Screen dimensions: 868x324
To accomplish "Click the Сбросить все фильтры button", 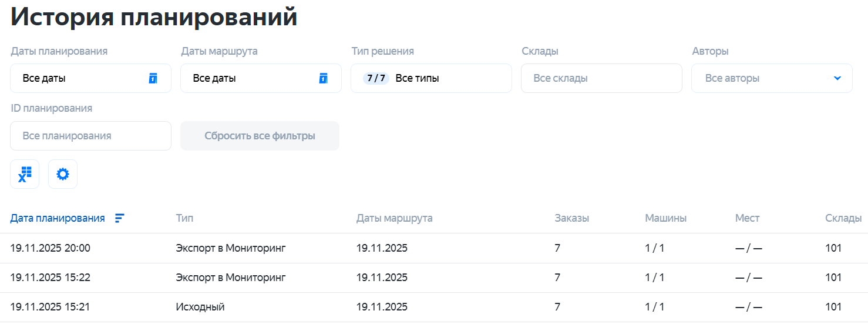I will click(260, 136).
